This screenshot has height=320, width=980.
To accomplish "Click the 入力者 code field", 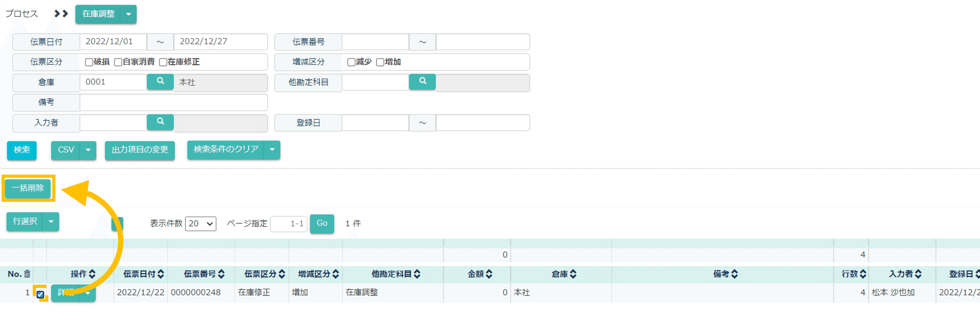I will (113, 122).
